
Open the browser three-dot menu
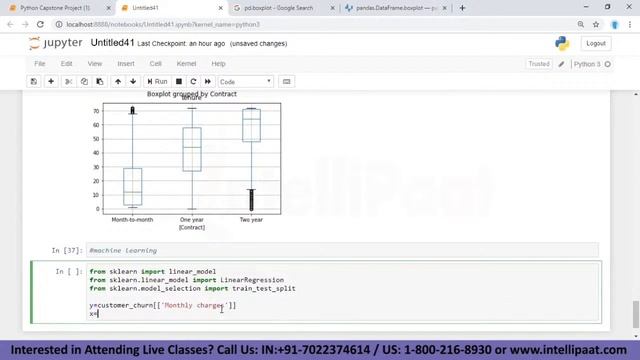(630, 24)
